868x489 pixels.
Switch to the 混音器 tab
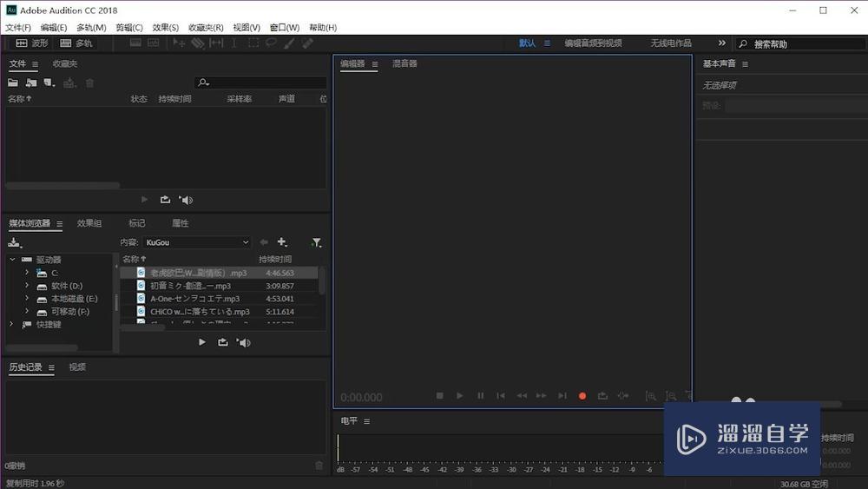coord(404,63)
